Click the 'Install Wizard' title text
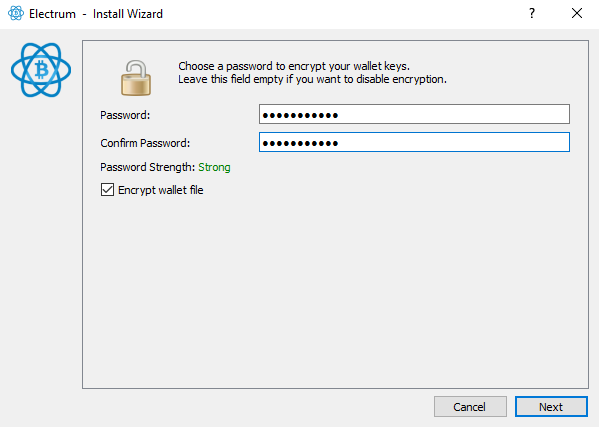 pyautogui.click(x=128, y=14)
